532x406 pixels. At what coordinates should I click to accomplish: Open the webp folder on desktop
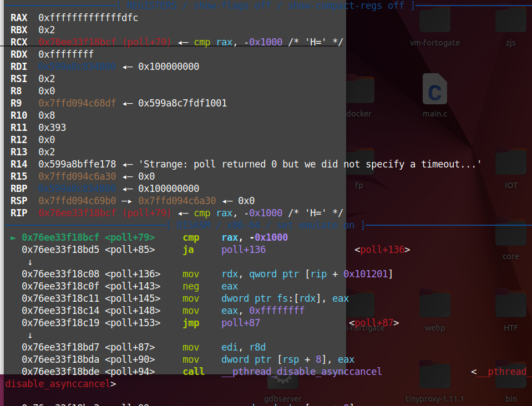click(x=435, y=311)
